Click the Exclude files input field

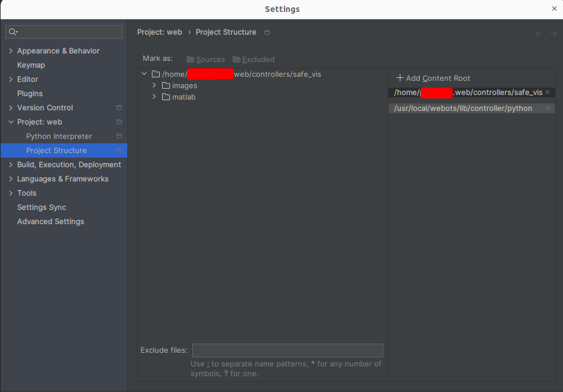coord(288,350)
